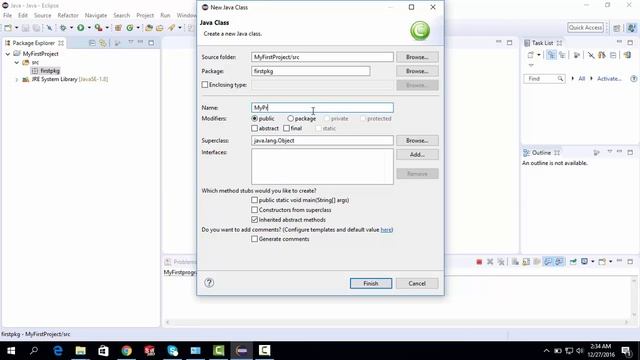Select the package modifier radio button
The width and height of the screenshot is (640, 360).
coord(290,118)
